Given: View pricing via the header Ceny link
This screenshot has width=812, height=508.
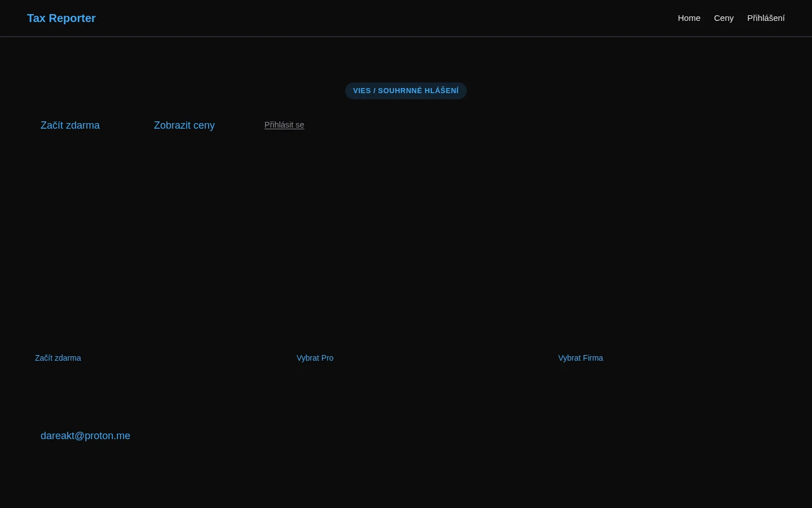Looking at the screenshot, I should pos(723,18).
